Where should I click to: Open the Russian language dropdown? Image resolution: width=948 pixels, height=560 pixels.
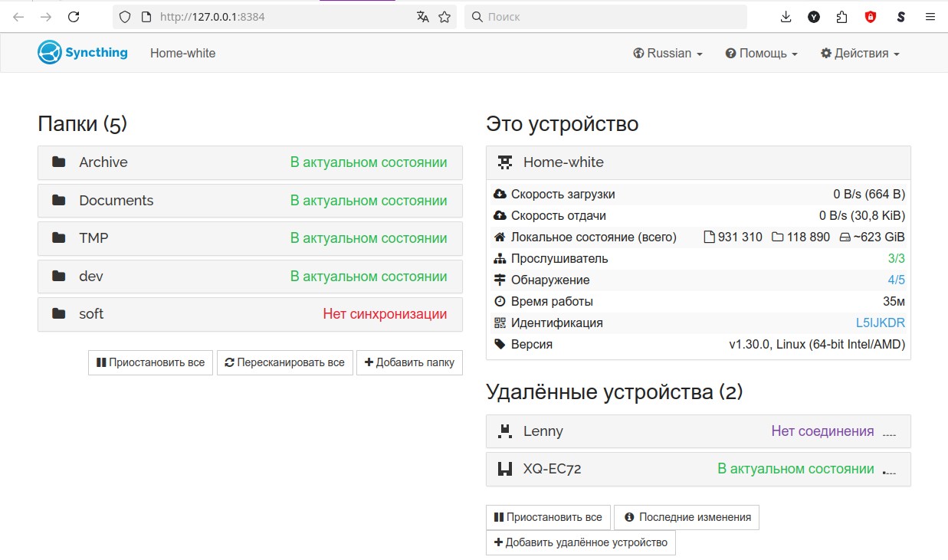pyautogui.click(x=668, y=54)
